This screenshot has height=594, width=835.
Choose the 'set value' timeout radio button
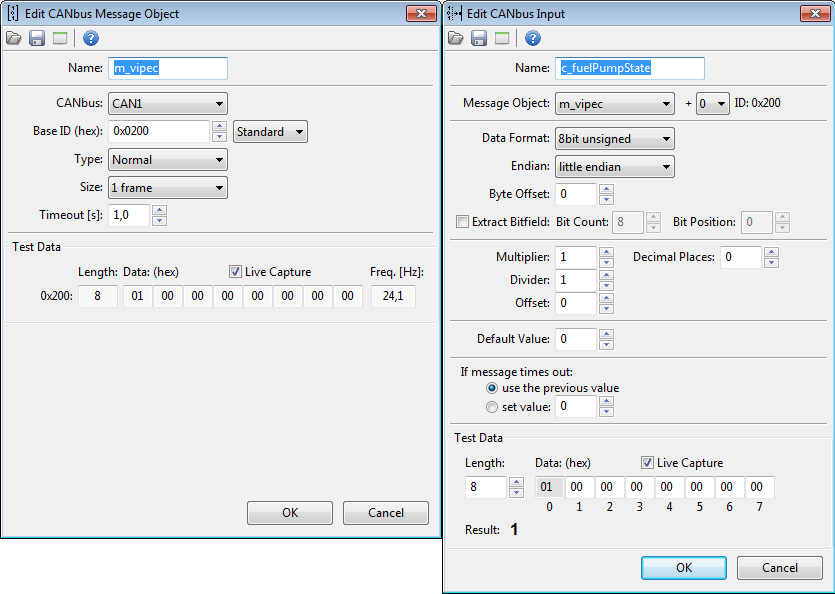click(x=491, y=407)
